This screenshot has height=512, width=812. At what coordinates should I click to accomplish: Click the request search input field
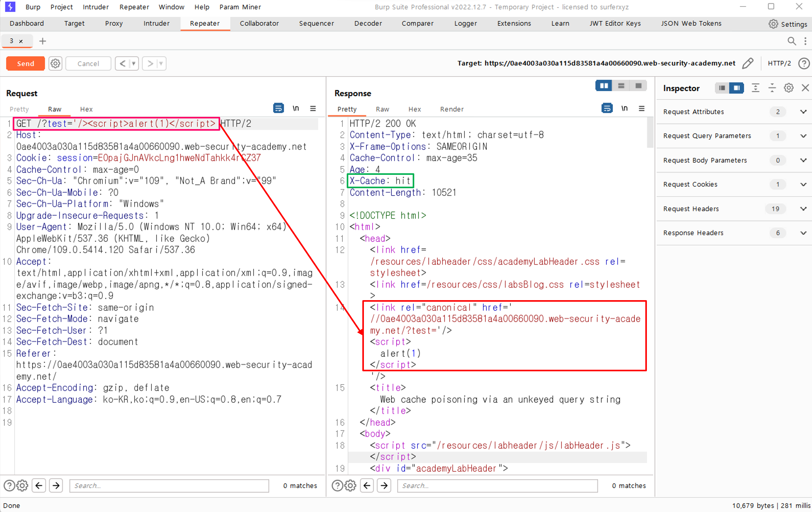(x=169, y=486)
